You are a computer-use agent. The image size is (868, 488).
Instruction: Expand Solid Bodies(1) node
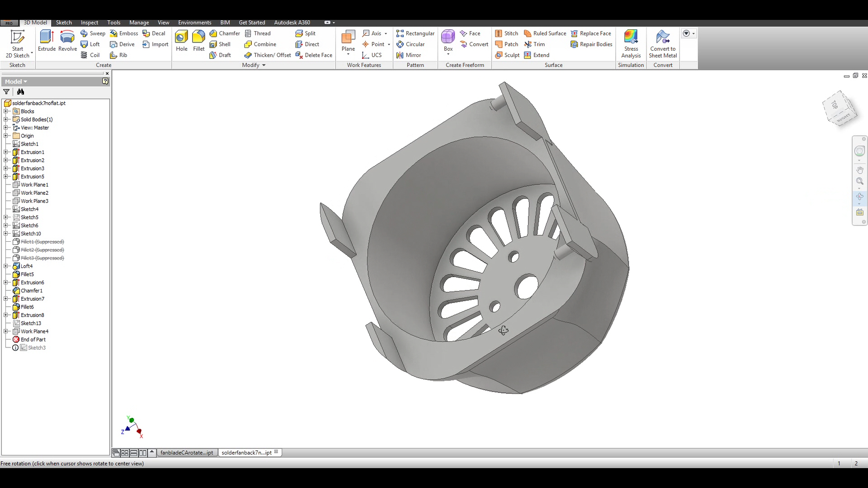[x=6, y=119]
